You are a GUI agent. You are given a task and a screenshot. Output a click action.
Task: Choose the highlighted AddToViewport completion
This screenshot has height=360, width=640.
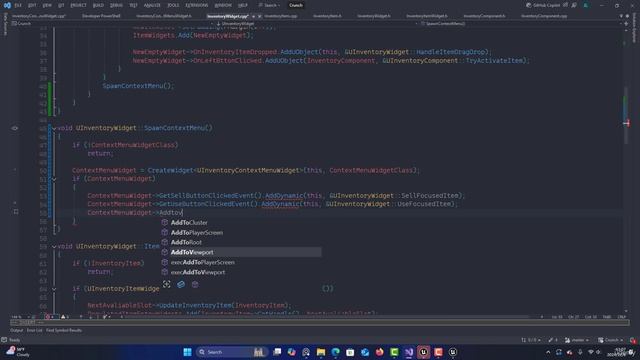tap(241, 252)
